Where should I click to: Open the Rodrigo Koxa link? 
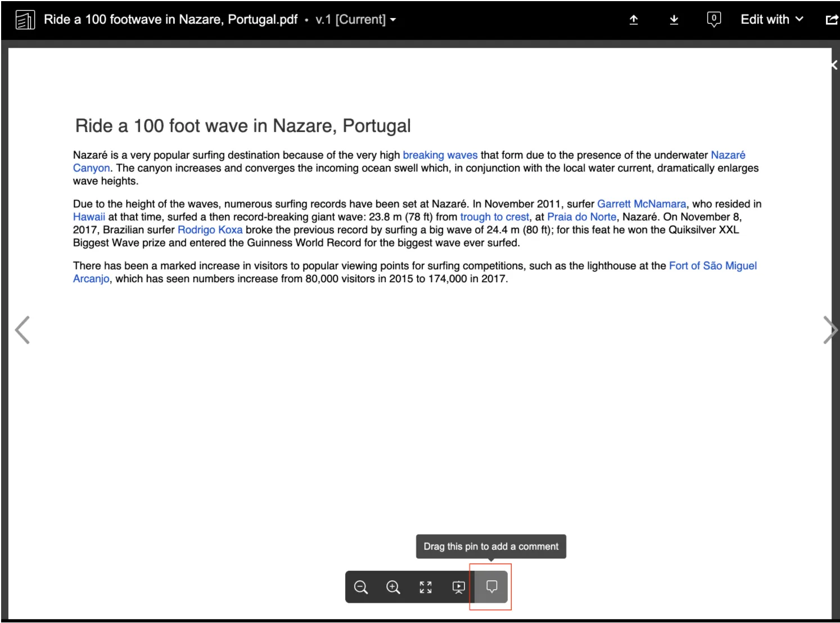(210, 230)
